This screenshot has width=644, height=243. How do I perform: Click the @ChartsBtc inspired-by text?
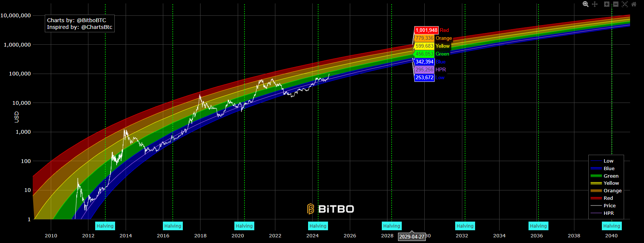coord(97,27)
